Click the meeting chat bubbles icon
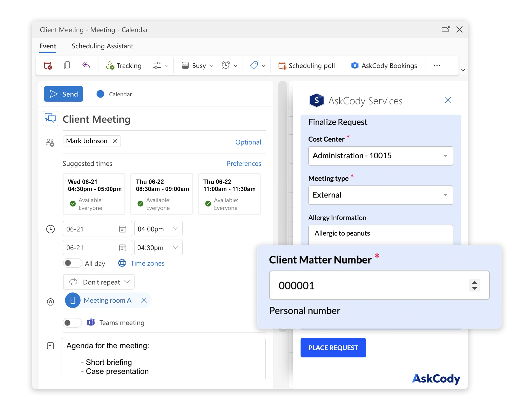The width and height of the screenshot is (532, 411). (x=50, y=119)
